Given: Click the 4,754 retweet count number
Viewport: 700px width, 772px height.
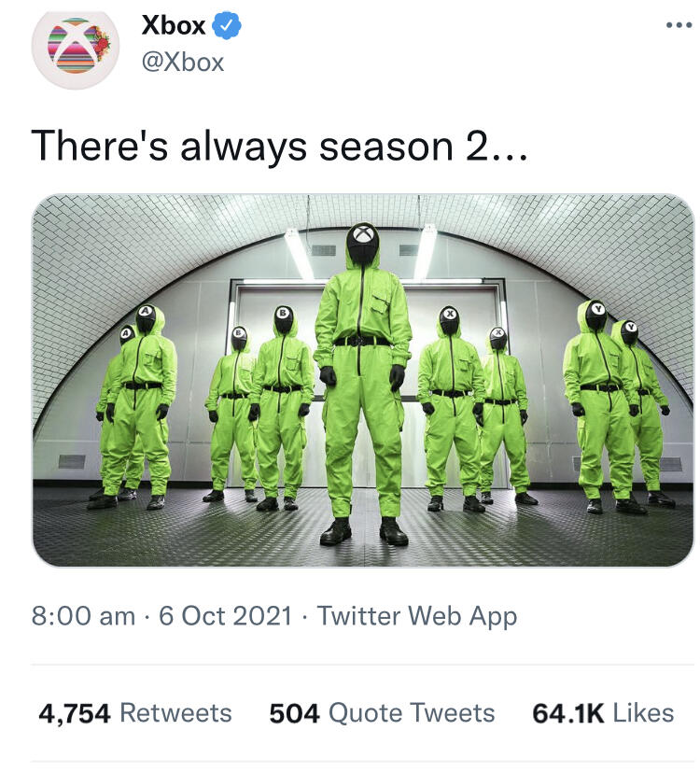Looking at the screenshot, I should point(75,713).
